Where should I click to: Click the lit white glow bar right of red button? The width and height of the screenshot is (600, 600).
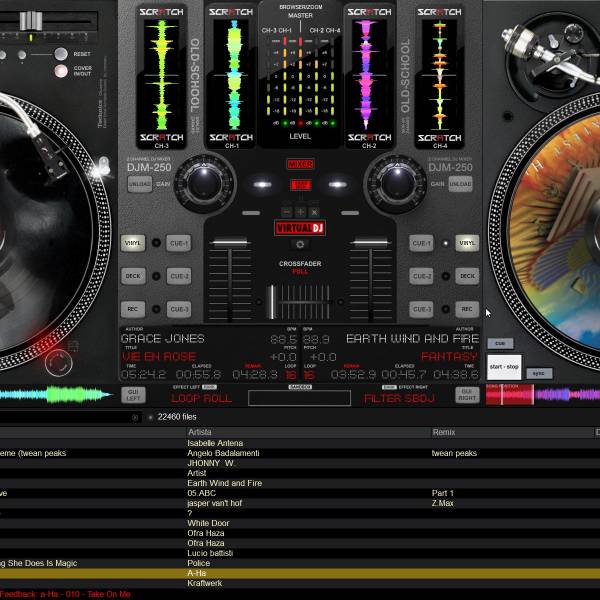coord(338,185)
